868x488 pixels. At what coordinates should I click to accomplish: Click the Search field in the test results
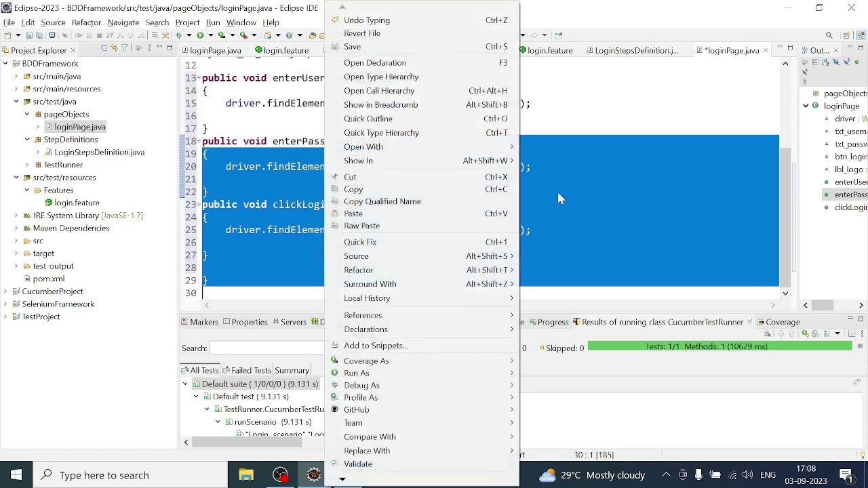[x=267, y=348]
